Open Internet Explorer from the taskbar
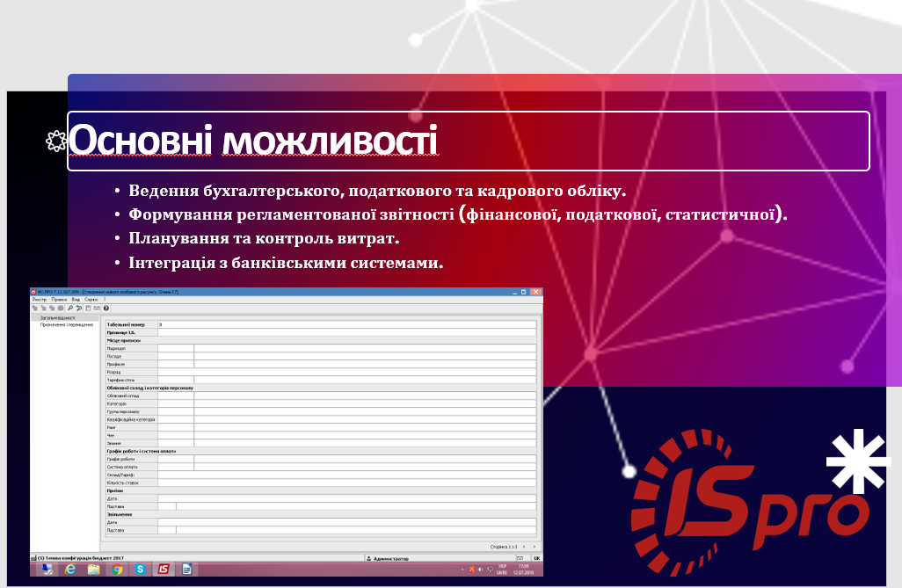The width and height of the screenshot is (902, 588). click(70, 570)
